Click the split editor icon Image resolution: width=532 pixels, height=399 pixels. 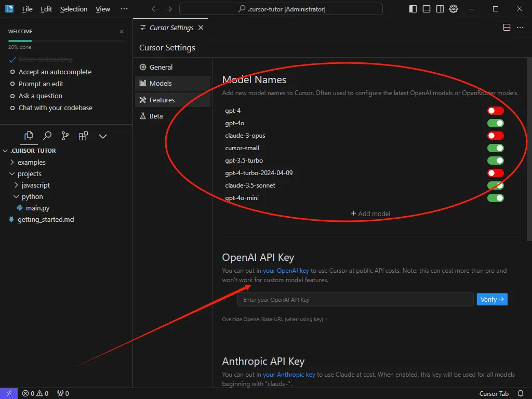coord(507,28)
